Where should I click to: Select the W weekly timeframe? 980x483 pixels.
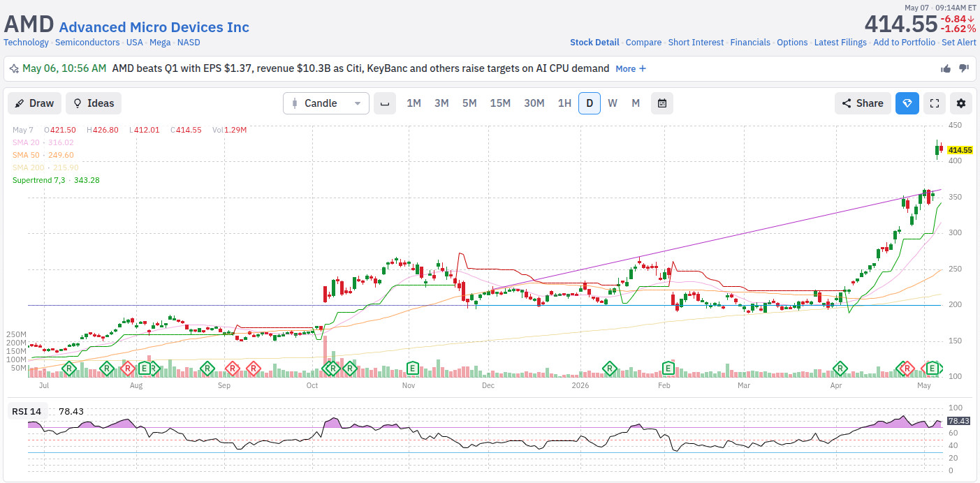point(613,103)
